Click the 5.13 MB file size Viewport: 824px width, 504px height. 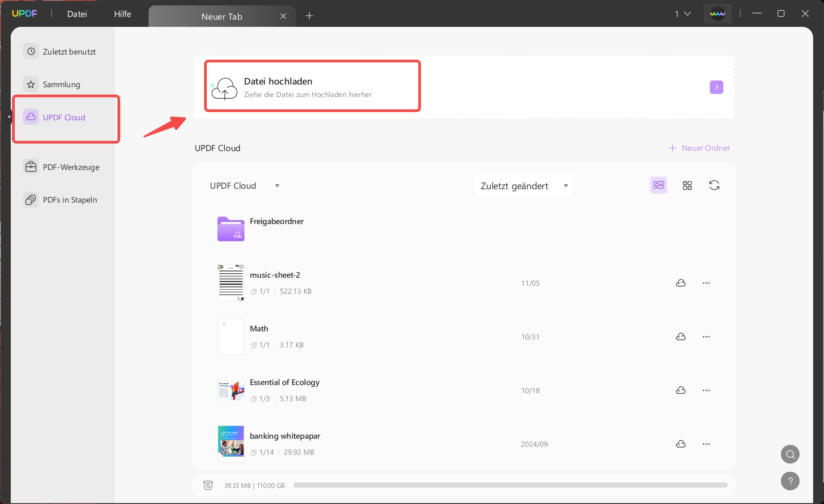coord(293,398)
